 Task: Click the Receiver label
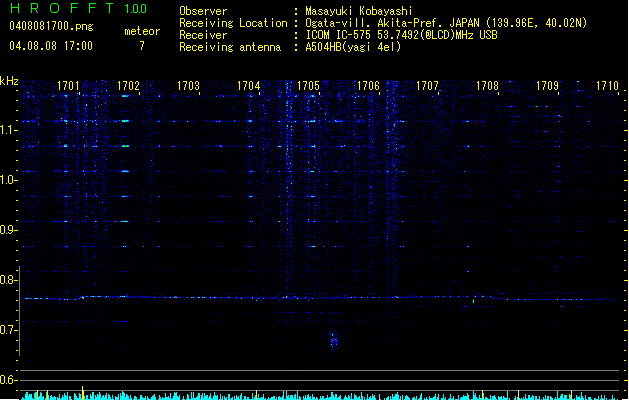point(203,35)
